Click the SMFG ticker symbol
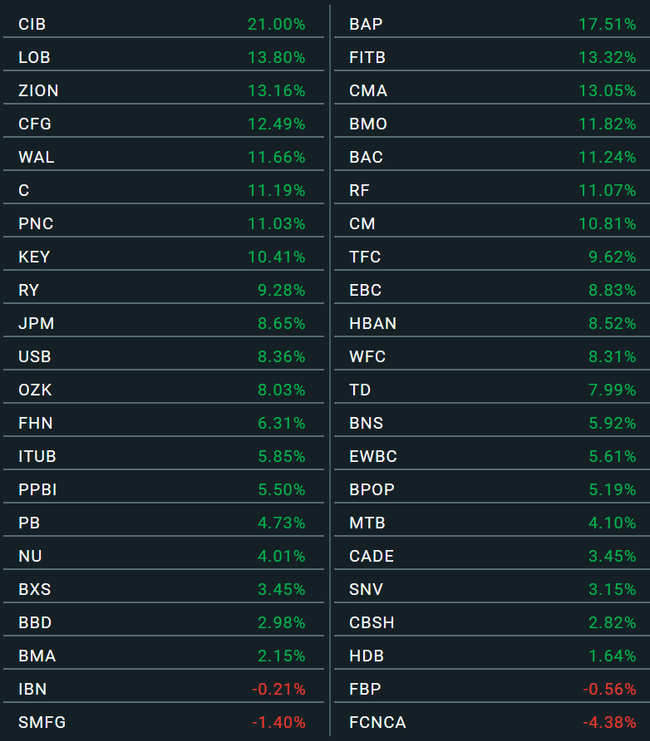The width and height of the screenshot is (650, 741). click(42, 722)
